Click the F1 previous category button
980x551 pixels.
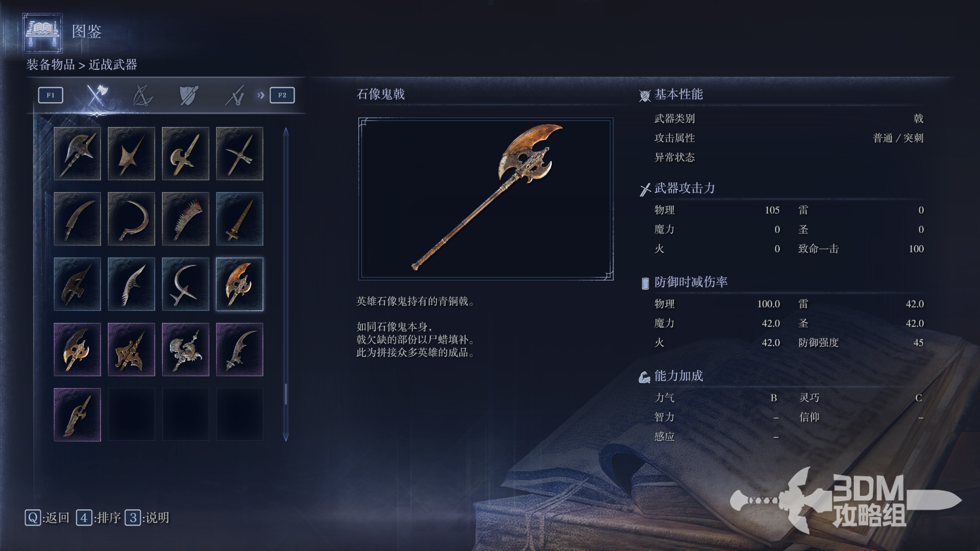click(x=51, y=95)
